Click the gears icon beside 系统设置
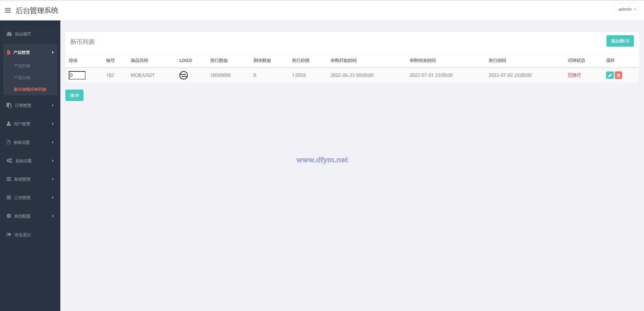Screen dimensions: 644x311 (x=9, y=161)
